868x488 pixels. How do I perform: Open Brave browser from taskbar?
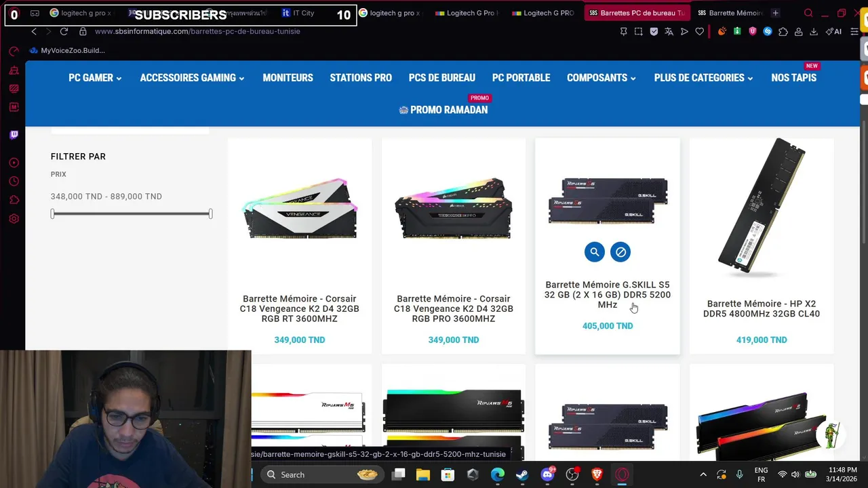(597, 474)
